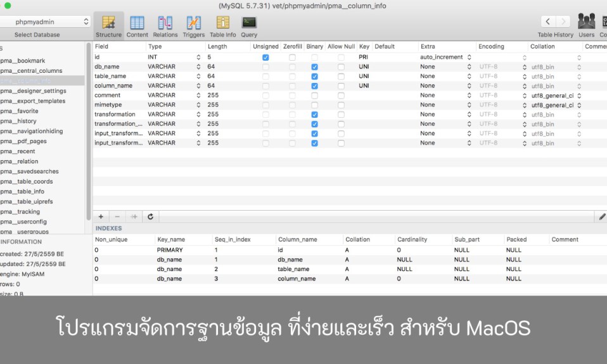Open the Structure view
This screenshot has width=607, height=364.
tap(108, 27)
